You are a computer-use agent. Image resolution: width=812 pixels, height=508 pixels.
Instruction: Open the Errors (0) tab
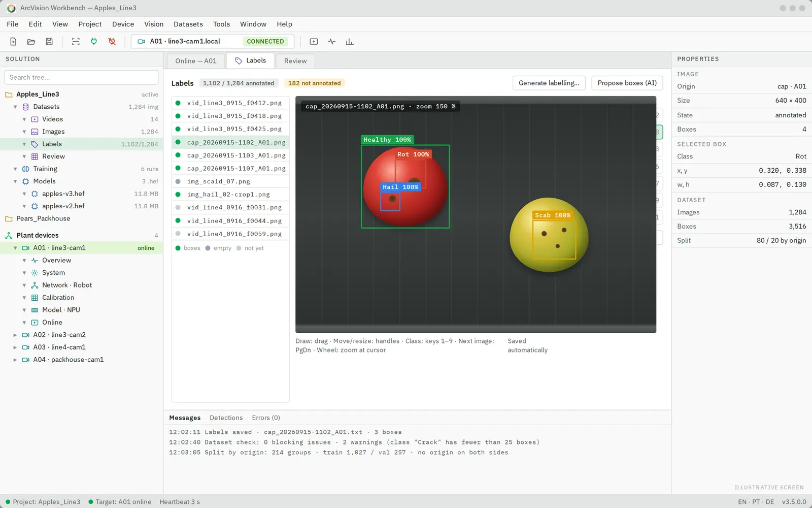pos(266,418)
